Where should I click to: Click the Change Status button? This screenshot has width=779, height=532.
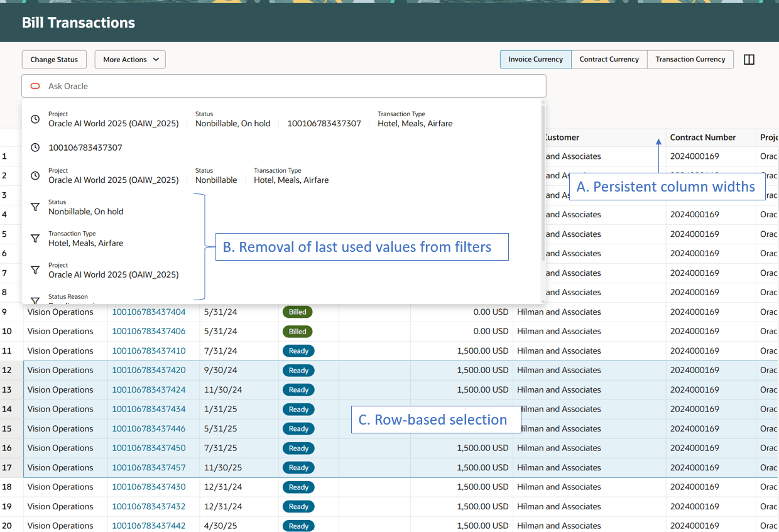pyautogui.click(x=54, y=60)
